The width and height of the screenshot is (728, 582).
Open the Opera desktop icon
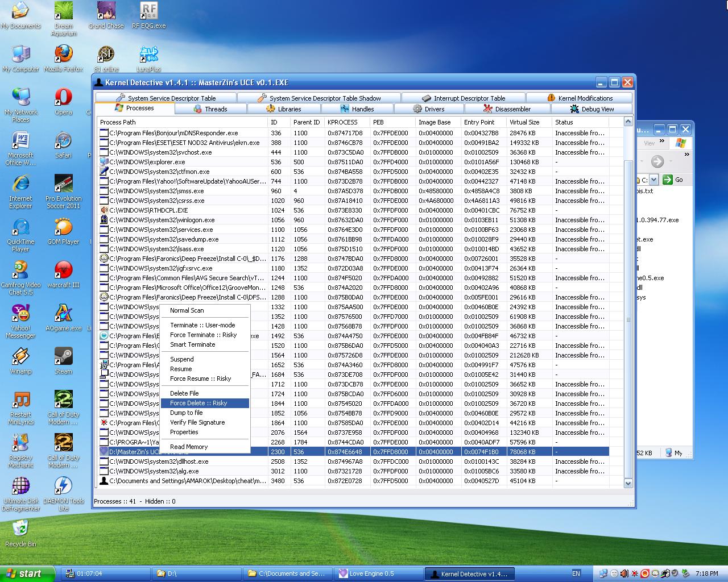click(63, 99)
